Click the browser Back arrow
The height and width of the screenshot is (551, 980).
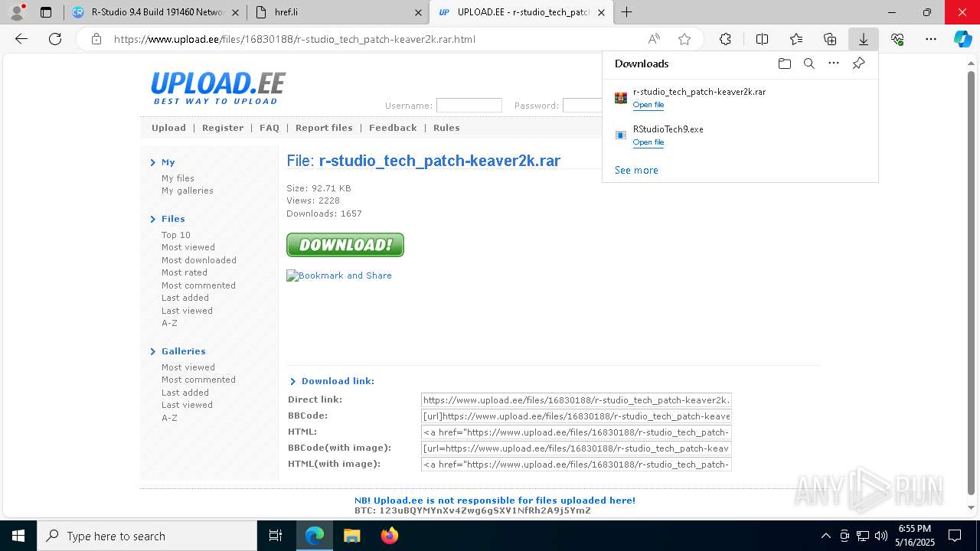[21, 39]
